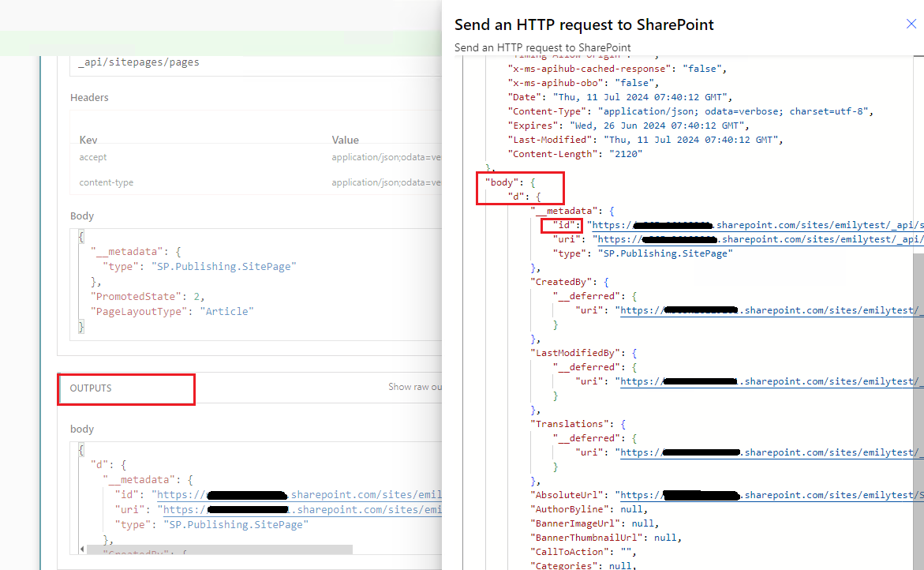Open the uri link in OUTPUTS body
Image resolution: width=924 pixels, height=570 pixels.
tap(301, 509)
